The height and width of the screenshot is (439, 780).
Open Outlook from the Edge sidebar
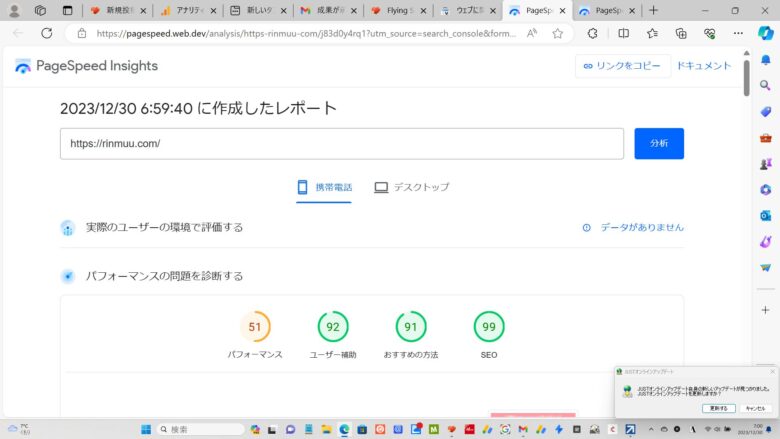click(765, 216)
